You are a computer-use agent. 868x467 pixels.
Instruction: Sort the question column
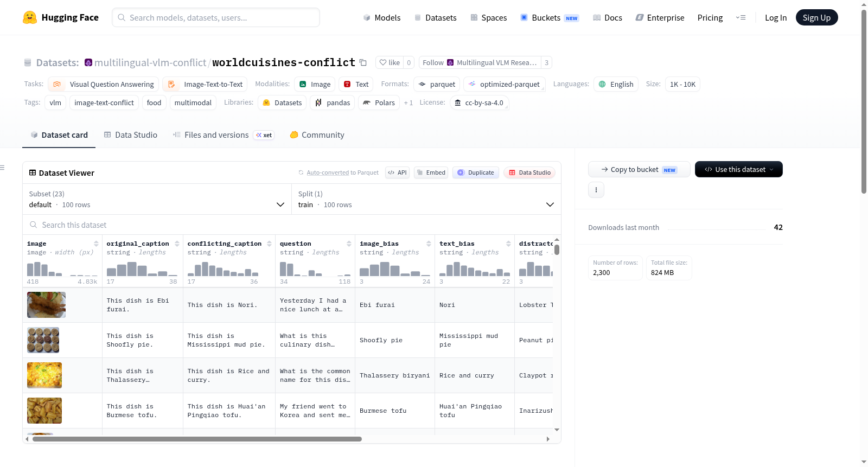point(349,244)
